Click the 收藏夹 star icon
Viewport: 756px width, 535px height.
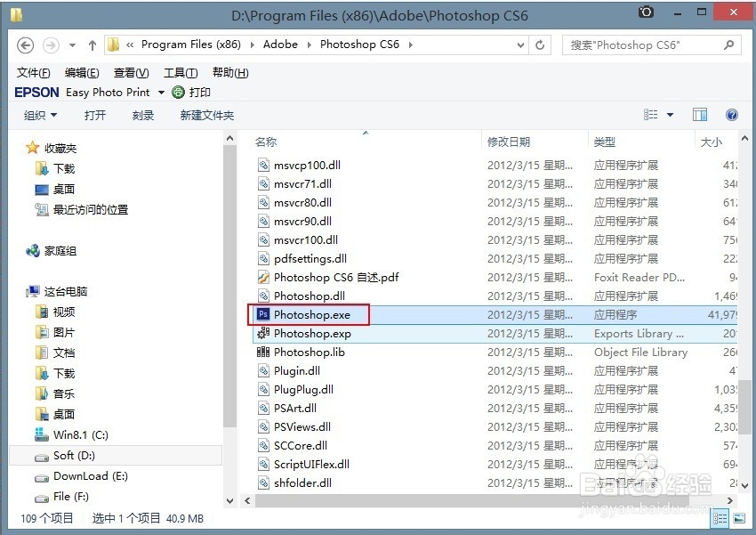coord(32,148)
